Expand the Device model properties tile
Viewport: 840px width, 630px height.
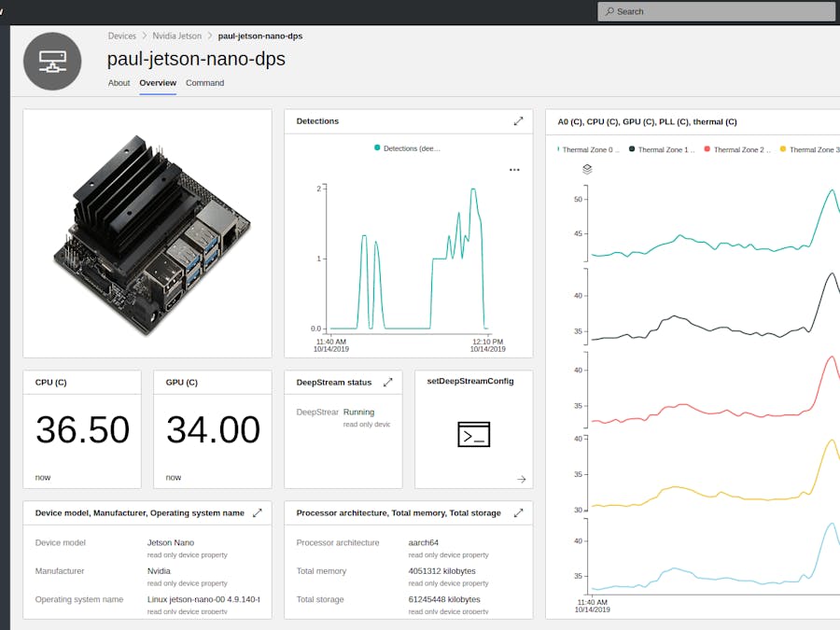click(x=257, y=513)
